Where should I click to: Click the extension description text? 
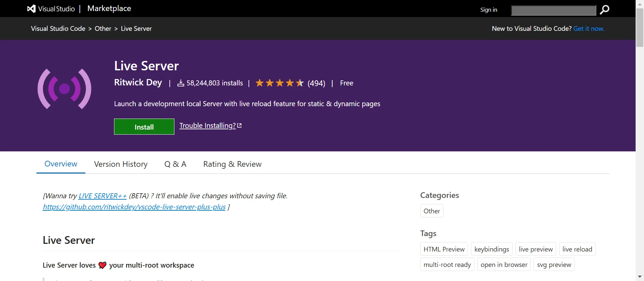247,104
